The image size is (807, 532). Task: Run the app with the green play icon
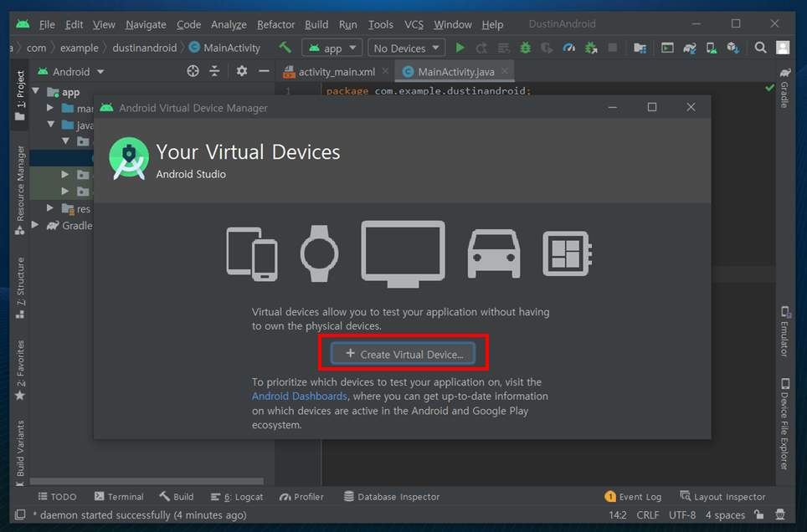coord(460,48)
